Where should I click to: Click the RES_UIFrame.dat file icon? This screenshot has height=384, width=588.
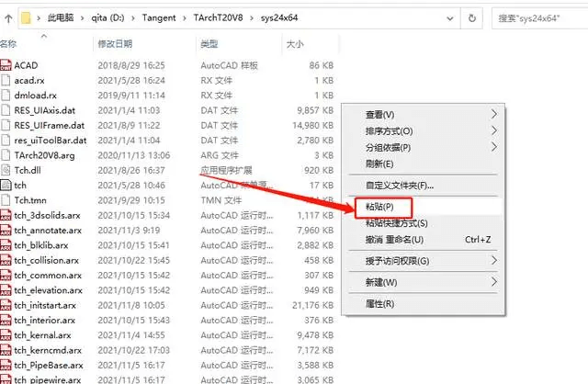coord(6,125)
